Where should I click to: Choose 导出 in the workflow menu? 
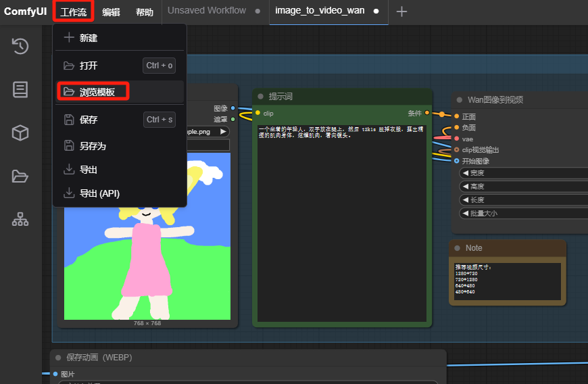[x=120, y=170]
